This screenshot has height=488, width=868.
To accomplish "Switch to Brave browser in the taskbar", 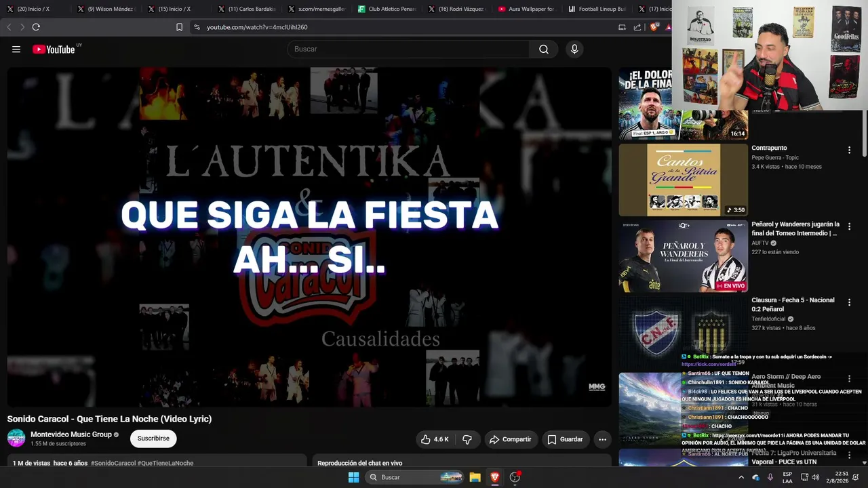I will [x=495, y=477].
